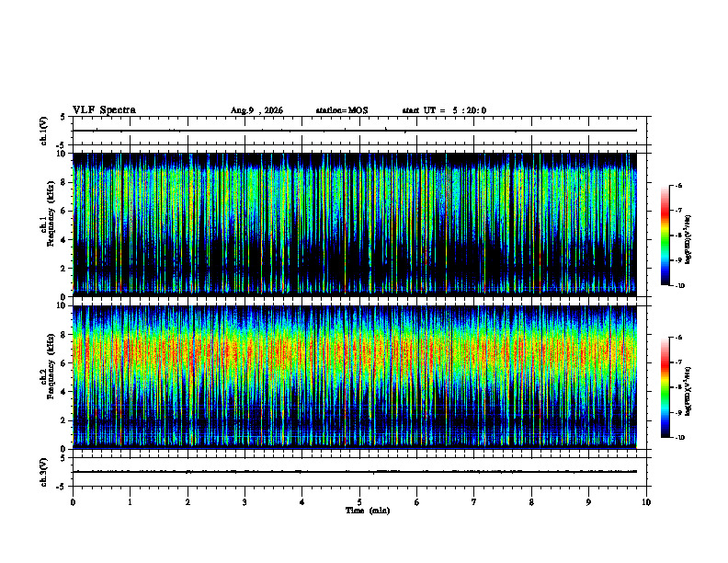Click the "-10" label on ch.1 colorbar
Image resolution: width=728 pixels, height=563 pixels.
point(679,285)
